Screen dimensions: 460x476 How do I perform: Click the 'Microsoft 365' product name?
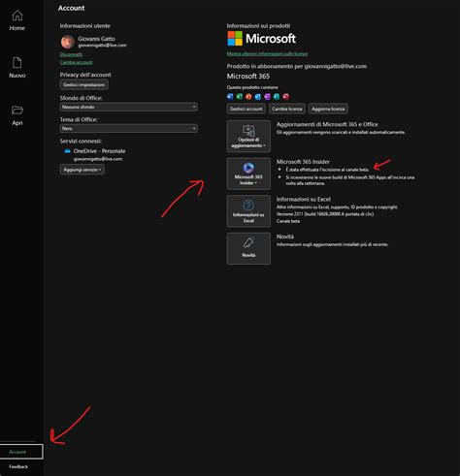(x=248, y=77)
